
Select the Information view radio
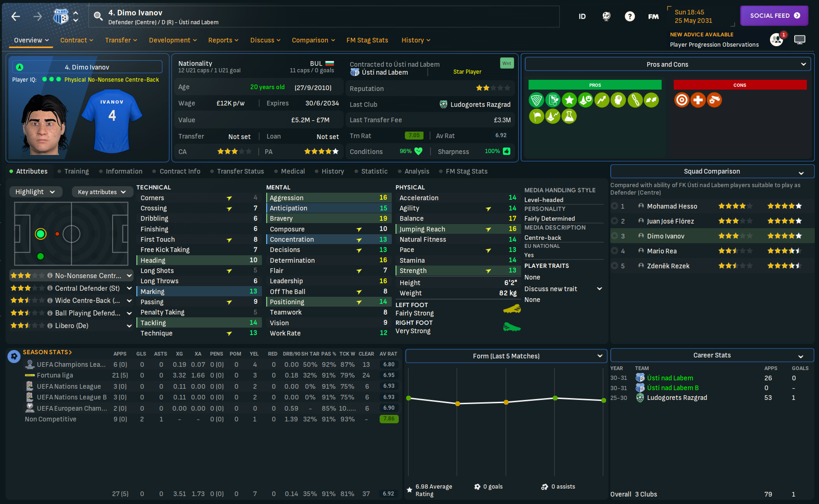101,171
